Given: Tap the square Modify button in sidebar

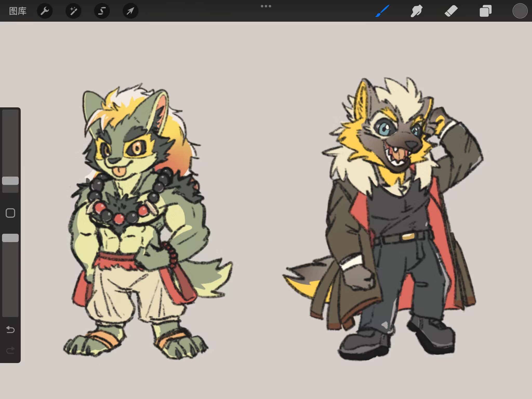Looking at the screenshot, I should (10, 213).
